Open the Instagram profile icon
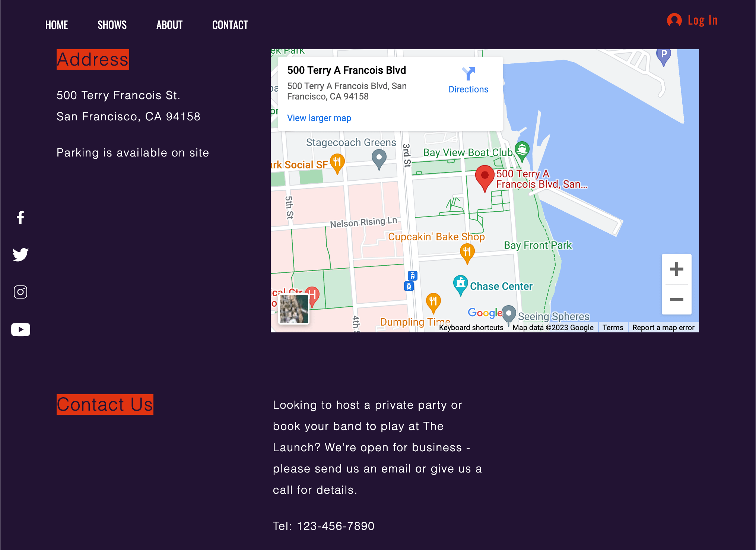 [x=20, y=292]
